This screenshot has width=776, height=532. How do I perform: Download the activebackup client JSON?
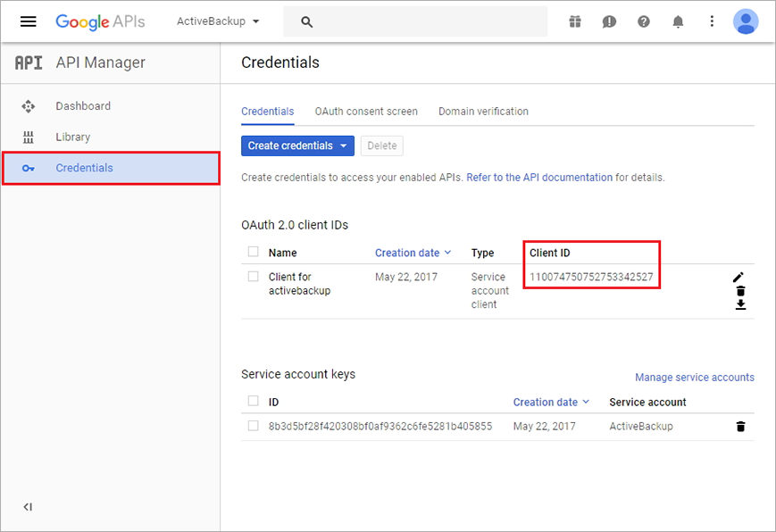tap(740, 304)
